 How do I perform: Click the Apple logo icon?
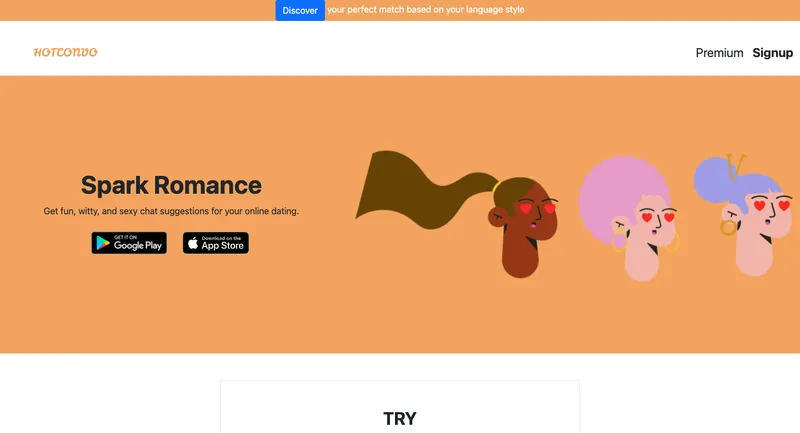(x=193, y=243)
